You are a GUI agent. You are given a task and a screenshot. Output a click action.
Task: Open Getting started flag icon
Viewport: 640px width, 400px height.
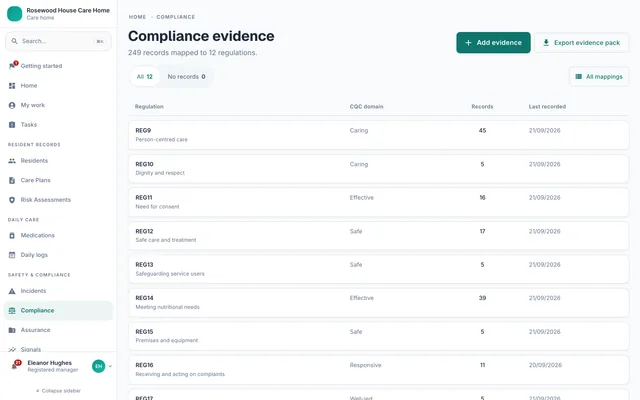pyautogui.click(x=12, y=66)
